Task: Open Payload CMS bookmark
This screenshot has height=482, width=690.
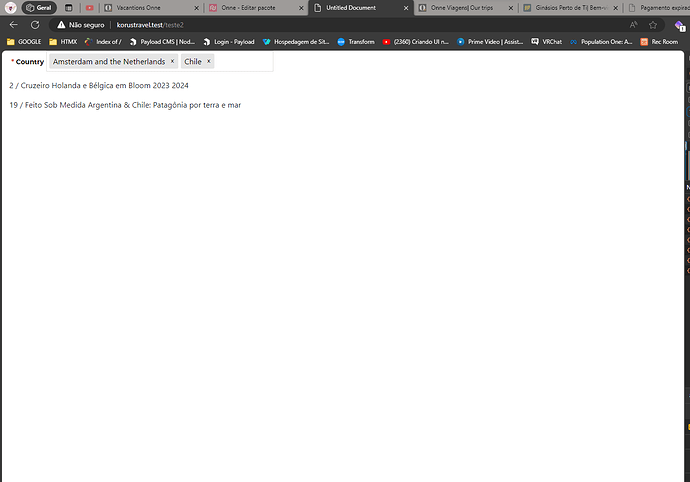Action: pos(160,42)
